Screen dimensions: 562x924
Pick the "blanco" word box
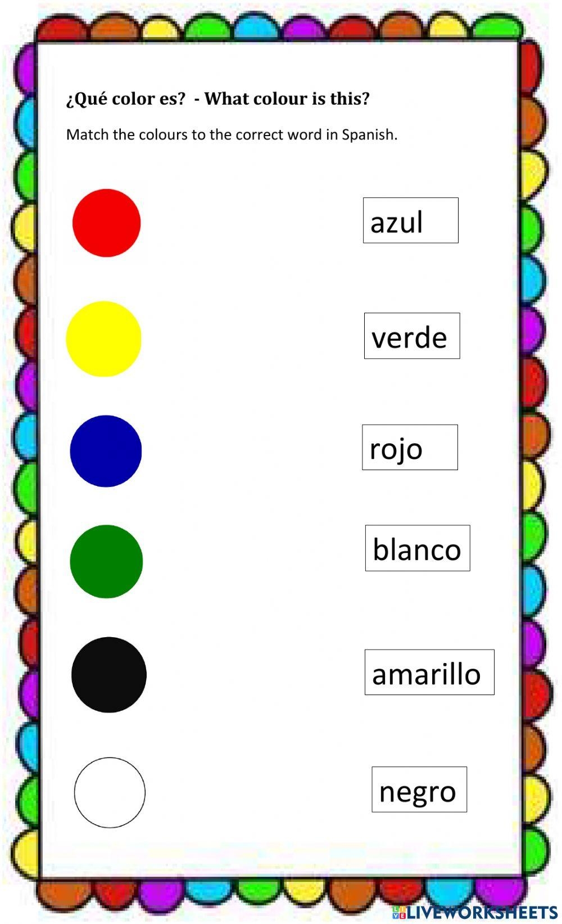click(417, 548)
